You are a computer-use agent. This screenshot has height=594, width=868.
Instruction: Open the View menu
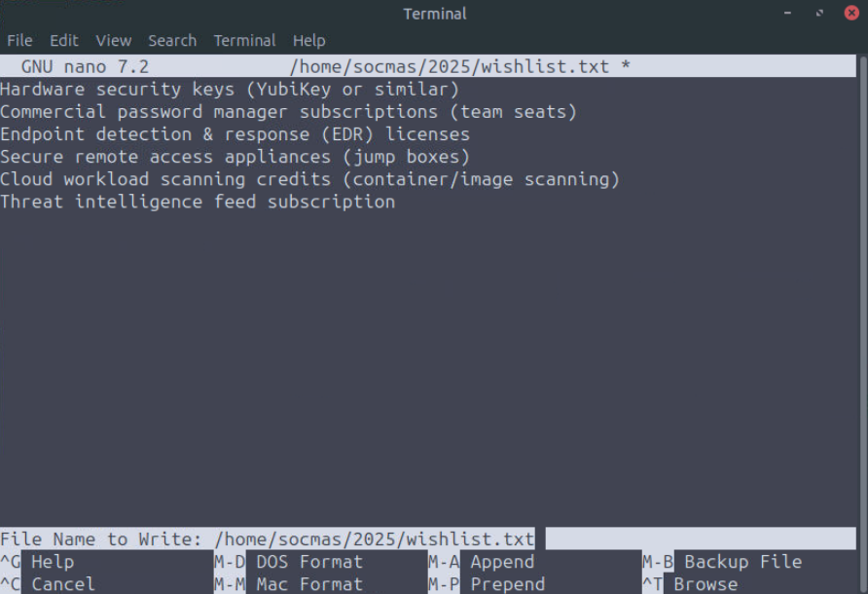pos(113,40)
